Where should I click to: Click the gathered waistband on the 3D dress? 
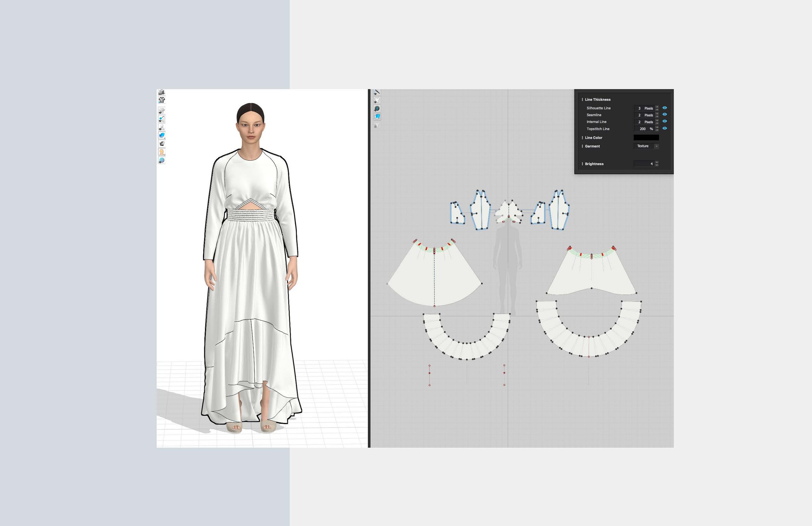[251, 215]
